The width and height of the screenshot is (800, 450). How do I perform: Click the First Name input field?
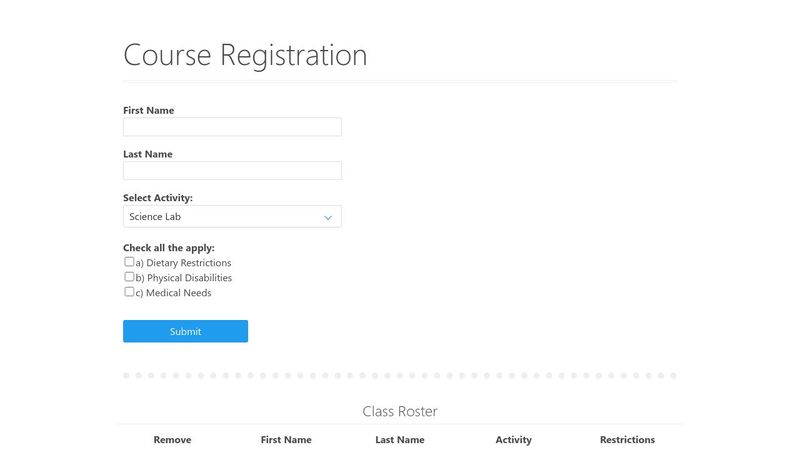coord(232,127)
